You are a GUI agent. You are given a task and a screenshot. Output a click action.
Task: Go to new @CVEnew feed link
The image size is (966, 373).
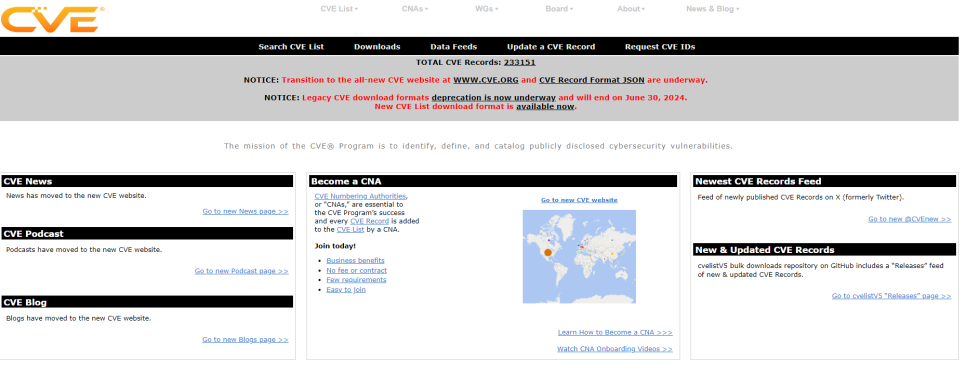point(909,219)
